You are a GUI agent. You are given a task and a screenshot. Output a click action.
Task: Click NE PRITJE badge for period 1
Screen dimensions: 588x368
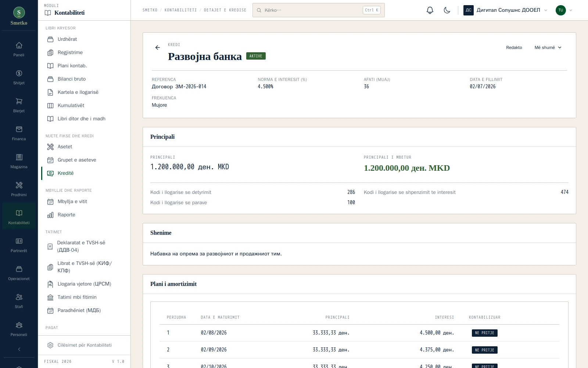[484, 333]
